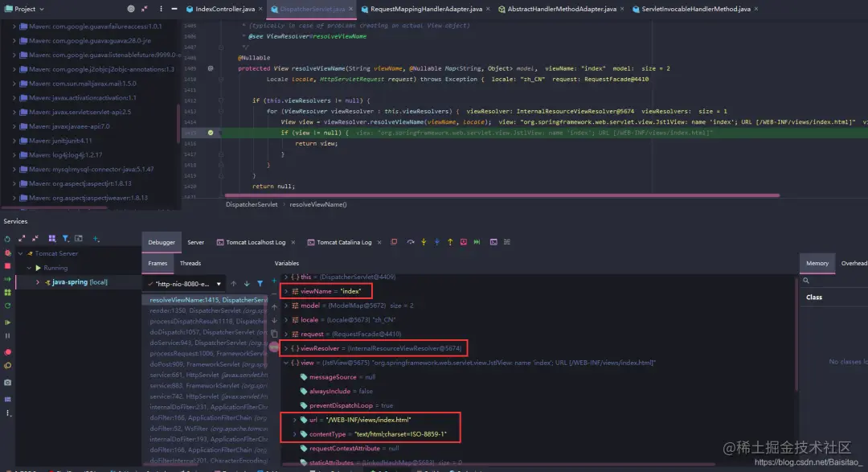Expand contentType field under view

295,434
